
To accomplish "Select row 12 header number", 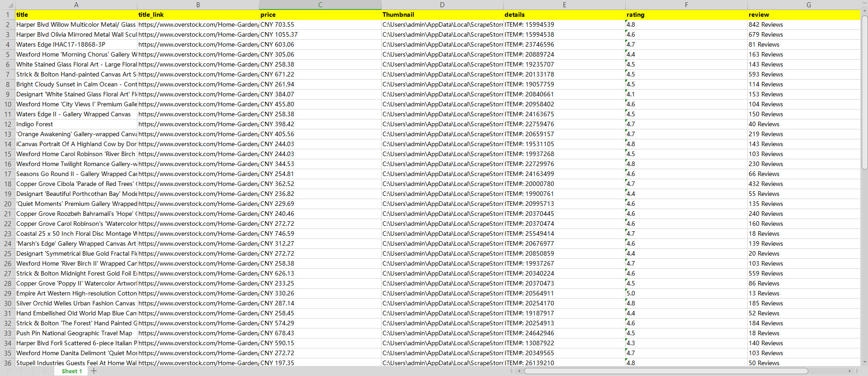I will (x=8, y=124).
